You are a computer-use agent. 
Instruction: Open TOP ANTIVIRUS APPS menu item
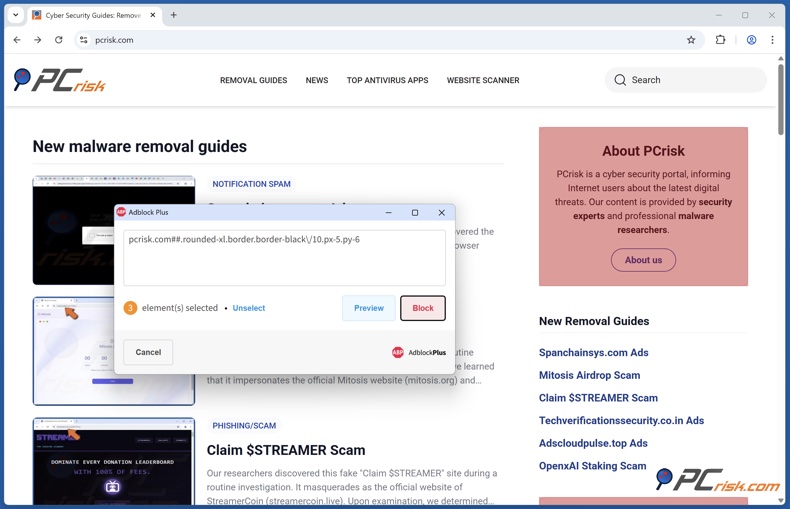click(x=387, y=80)
